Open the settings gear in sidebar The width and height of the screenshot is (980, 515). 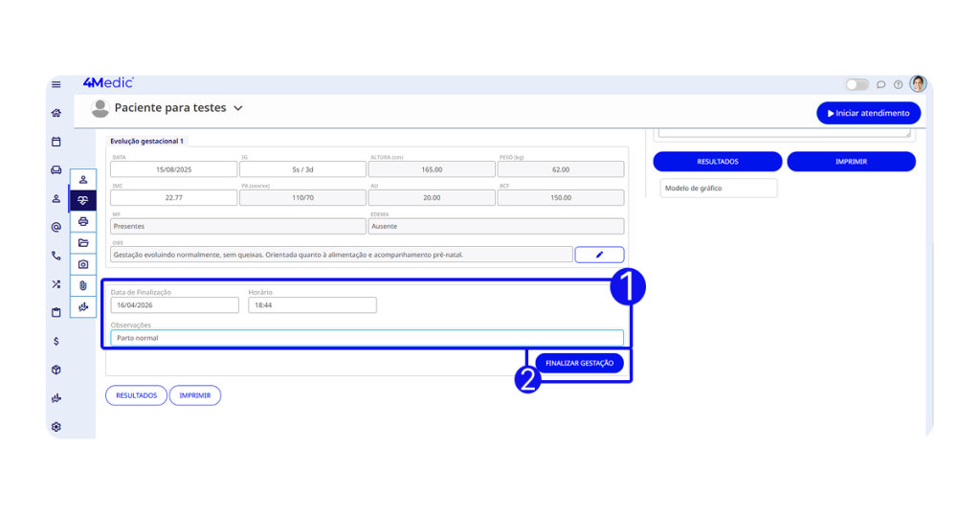tap(56, 426)
